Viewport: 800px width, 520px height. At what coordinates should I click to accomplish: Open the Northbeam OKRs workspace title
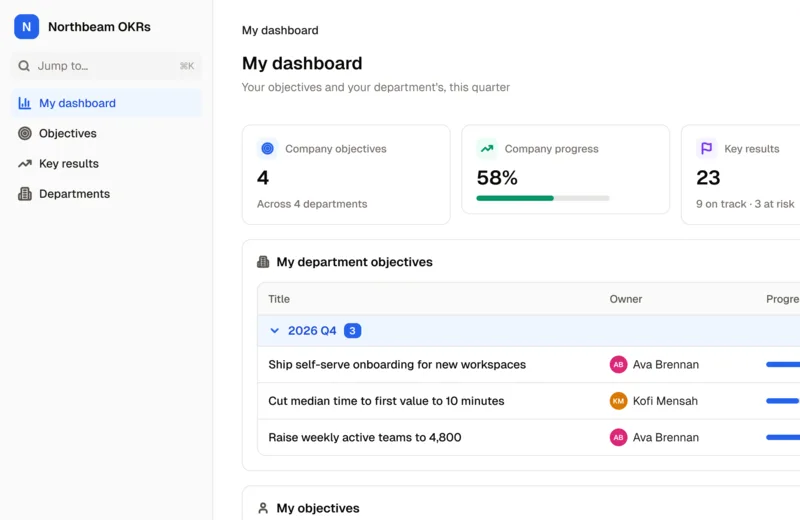pos(99,27)
